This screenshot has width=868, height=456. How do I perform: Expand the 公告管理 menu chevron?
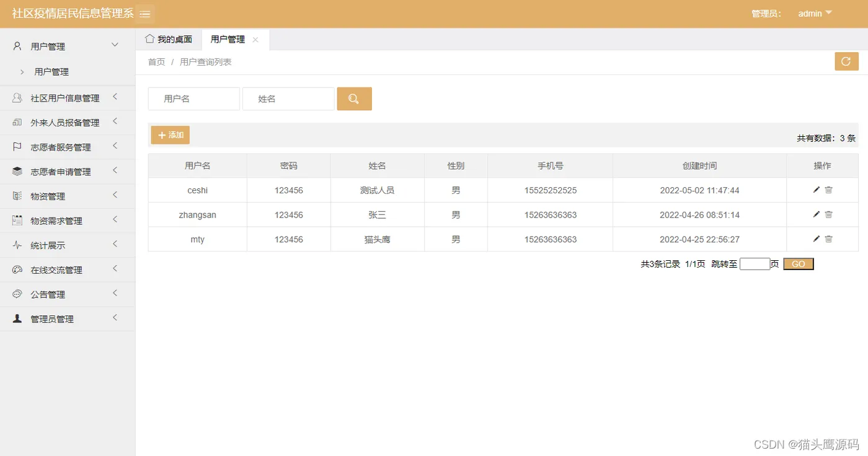115,293
